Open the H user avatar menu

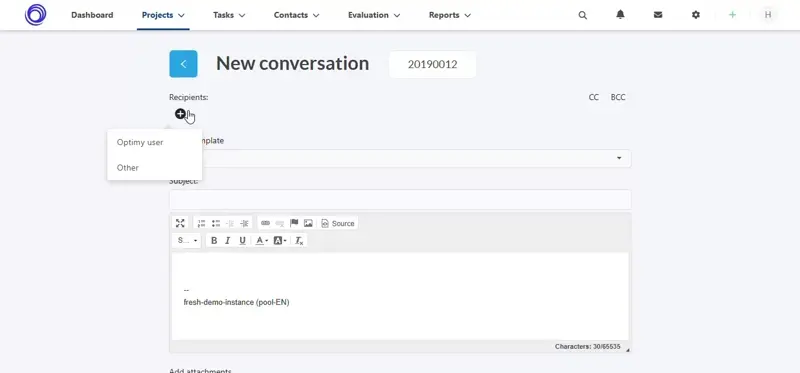point(768,15)
